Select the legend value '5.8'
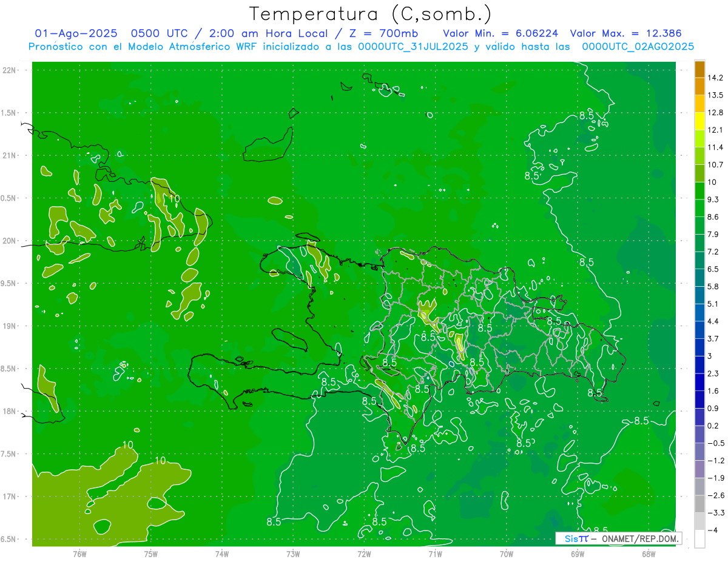Screen dimensions: 728x562 coord(713,287)
